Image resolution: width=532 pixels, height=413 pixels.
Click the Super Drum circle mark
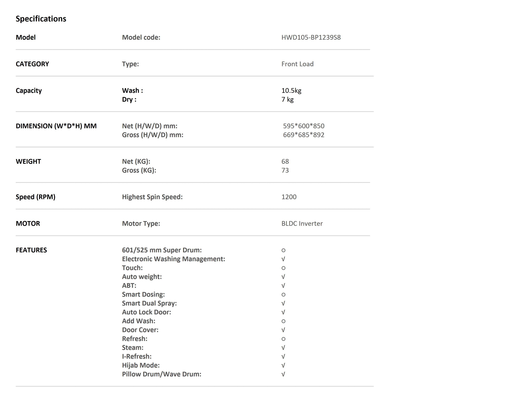pyautogui.click(x=283, y=250)
